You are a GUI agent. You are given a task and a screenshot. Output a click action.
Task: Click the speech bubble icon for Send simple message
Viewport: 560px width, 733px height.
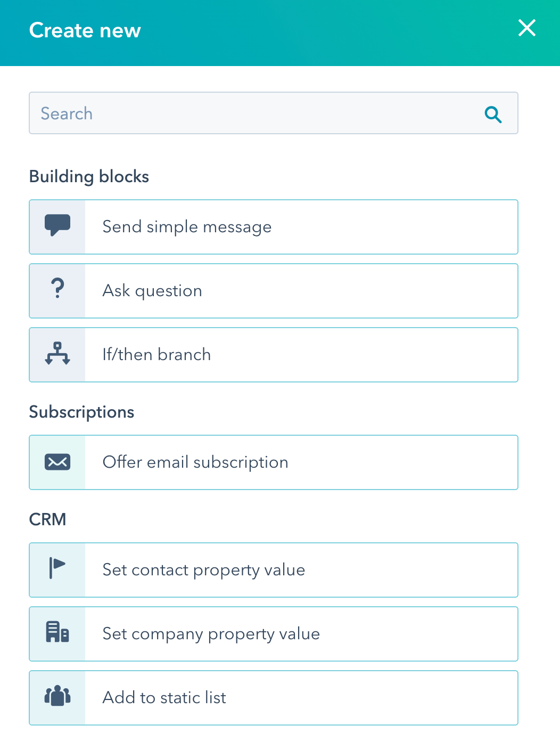tap(57, 226)
